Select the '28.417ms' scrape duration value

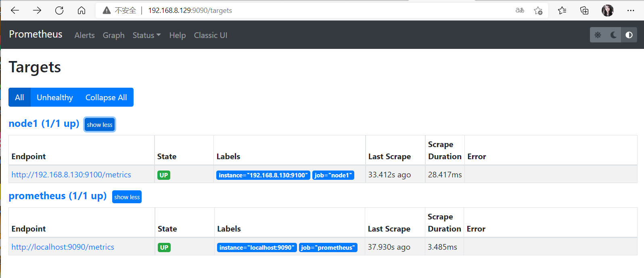point(445,175)
